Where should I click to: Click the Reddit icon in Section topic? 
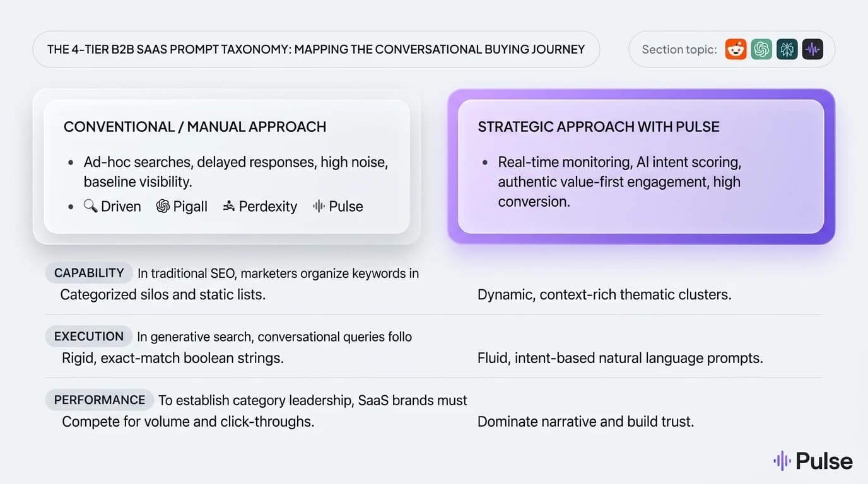pyautogui.click(x=736, y=49)
